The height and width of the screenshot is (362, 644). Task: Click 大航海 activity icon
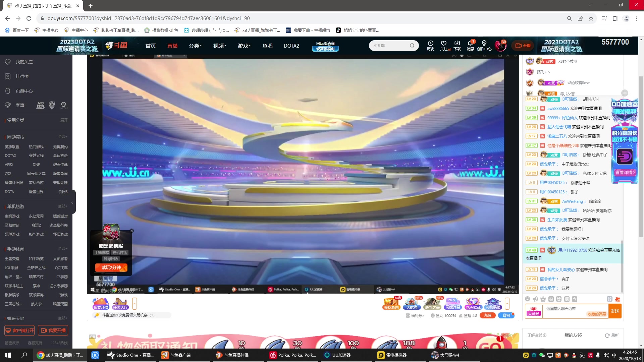(x=412, y=303)
